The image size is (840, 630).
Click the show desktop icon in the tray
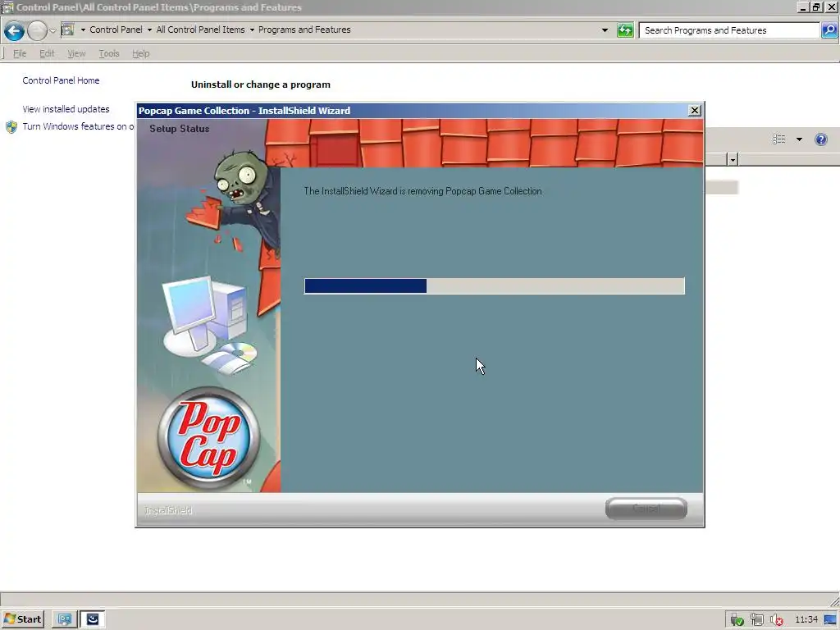click(830, 620)
